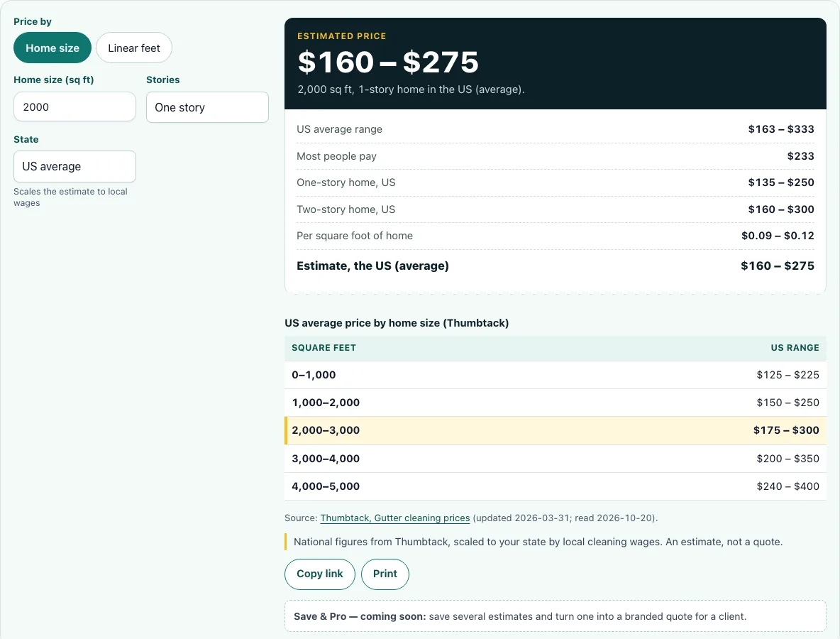Click the Home size square feet input
The image size is (840, 639).
(74, 106)
